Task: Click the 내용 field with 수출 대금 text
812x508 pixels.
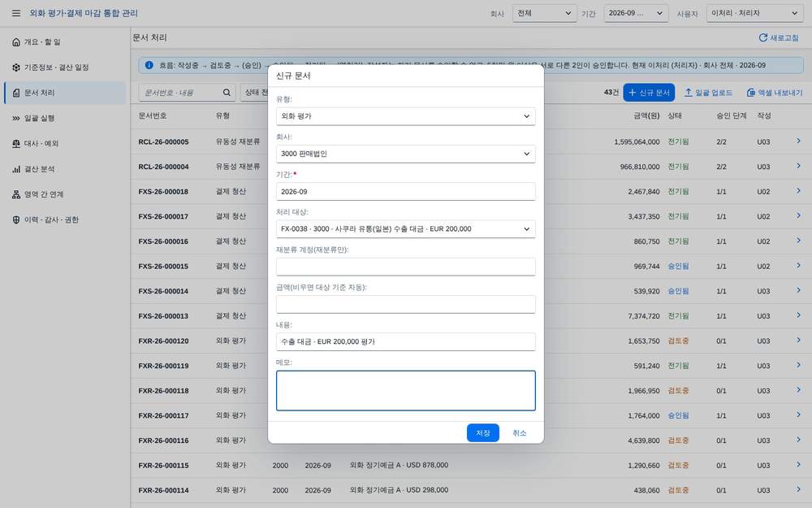Action: (405, 341)
